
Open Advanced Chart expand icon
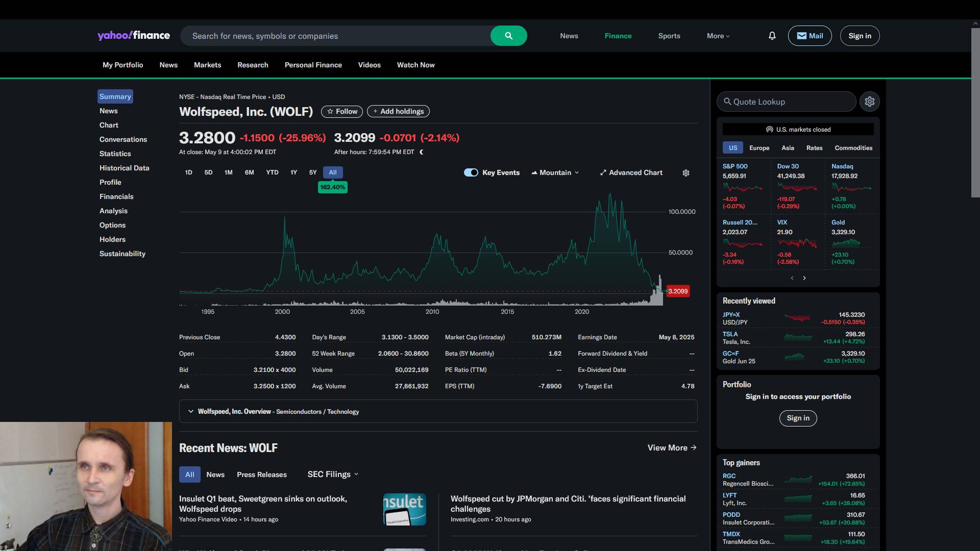[603, 173]
